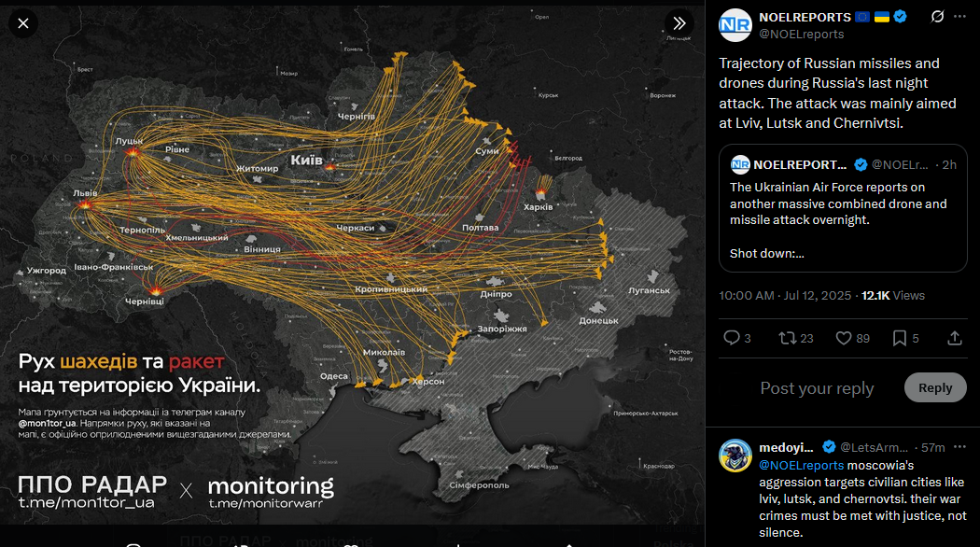Click the Grok icon beside the post header
Image resolution: width=980 pixels, height=547 pixels.
click(937, 17)
